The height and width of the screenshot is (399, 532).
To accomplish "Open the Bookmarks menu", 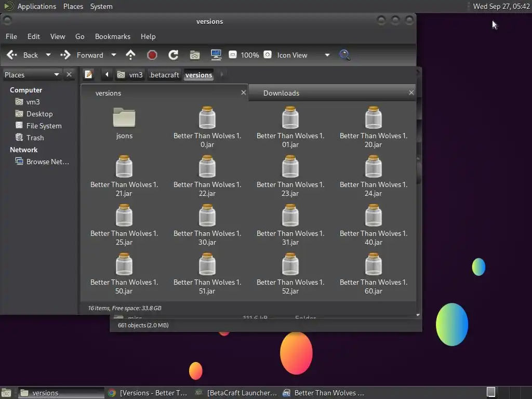I will (x=113, y=36).
